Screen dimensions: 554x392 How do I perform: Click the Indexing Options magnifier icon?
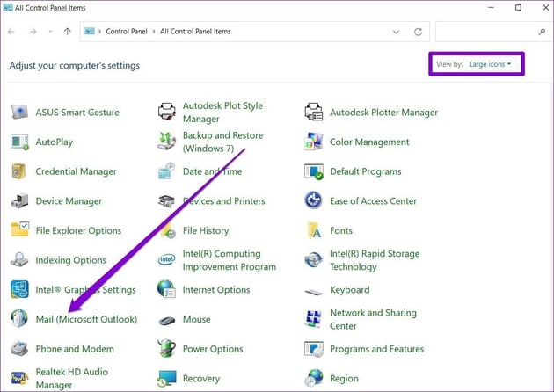[x=19, y=259]
